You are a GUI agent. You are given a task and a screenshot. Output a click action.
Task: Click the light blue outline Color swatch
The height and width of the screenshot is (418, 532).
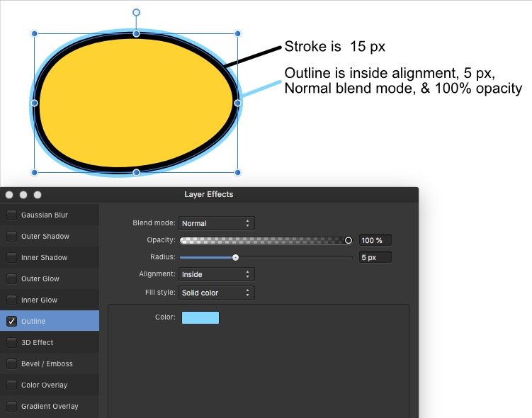tap(200, 317)
